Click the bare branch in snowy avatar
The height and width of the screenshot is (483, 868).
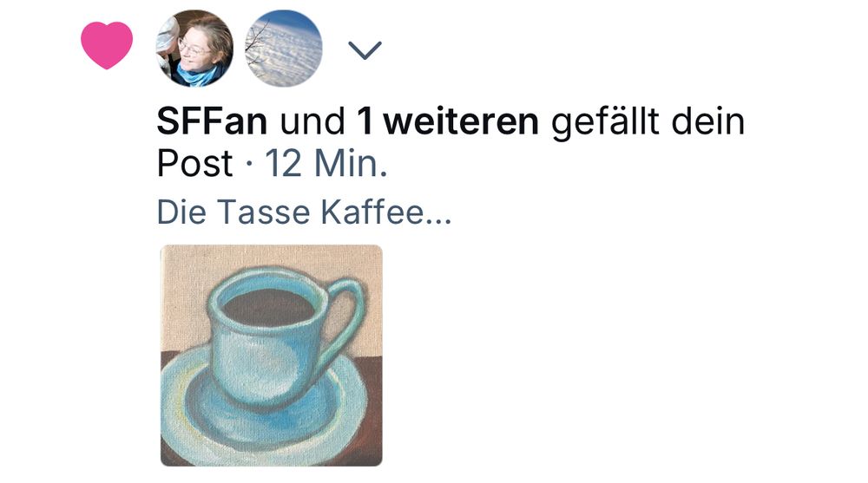tap(256, 40)
